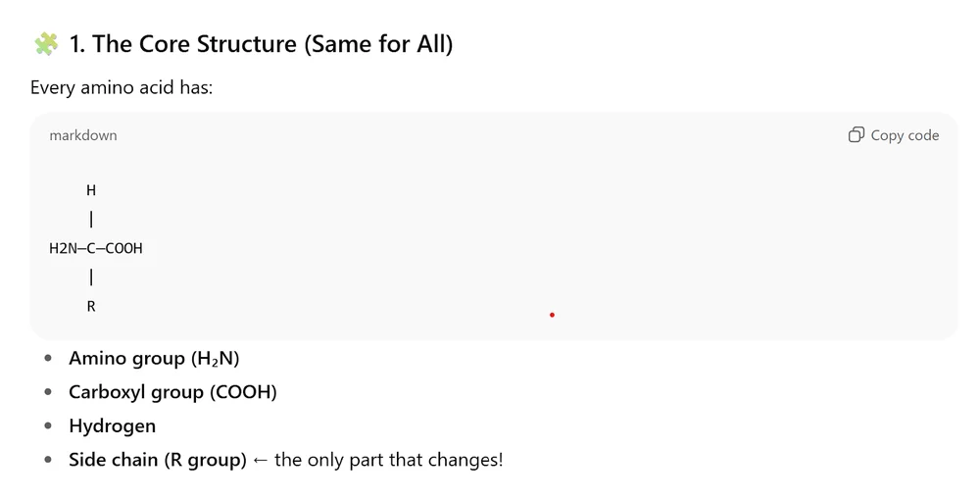
Task: Click the H2N—C—COOH line in code
Action: 96,248
